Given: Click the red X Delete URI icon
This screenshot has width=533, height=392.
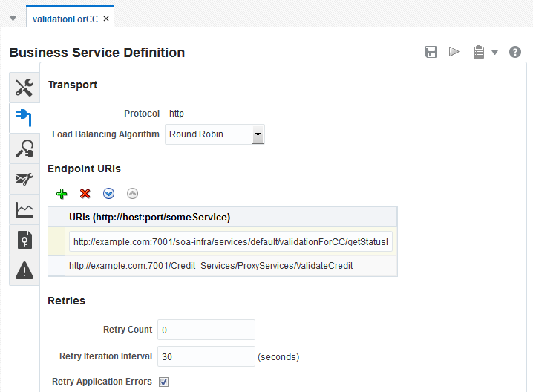Looking at the screenshot, I should pos(85,194).
